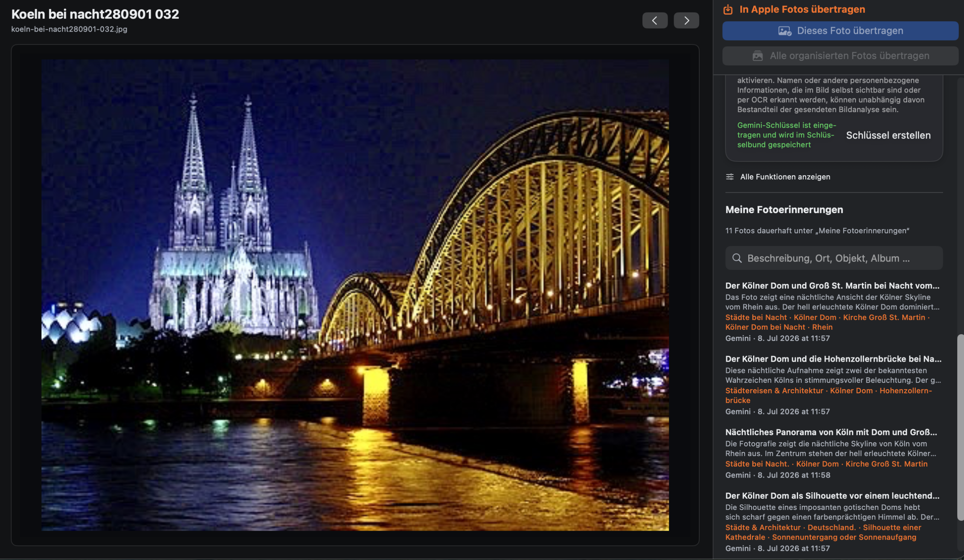Go to the next photo arrow
964x560 pixels.
[x=686, y=20]
